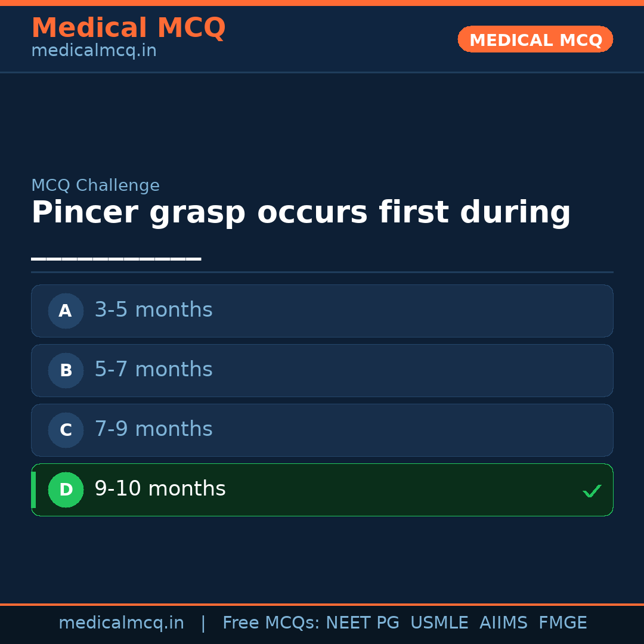Image resolution: width=644 pixels, height=644 pixels.
Task: Click the AIIMS footer text
Action: point(504,622)
